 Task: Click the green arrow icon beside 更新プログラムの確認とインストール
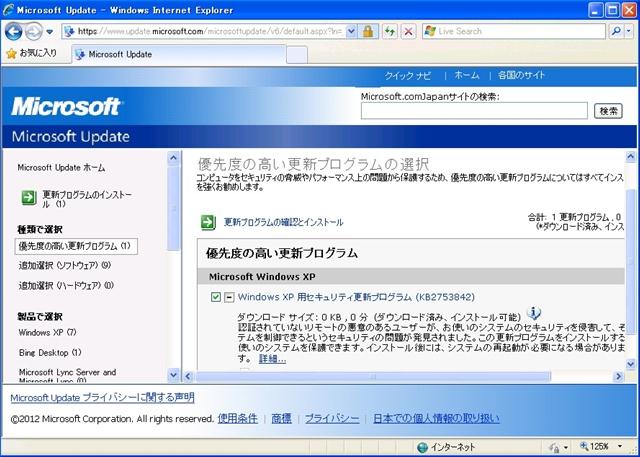[208, 222]
